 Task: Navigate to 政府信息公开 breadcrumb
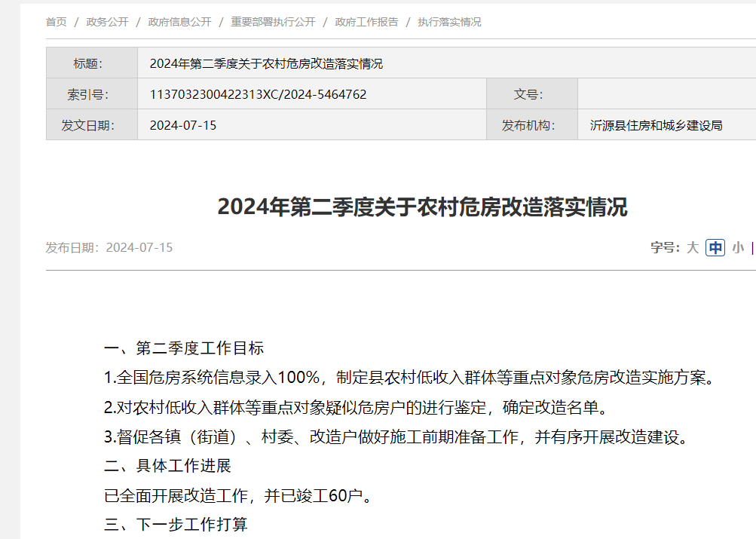point(179,22)
